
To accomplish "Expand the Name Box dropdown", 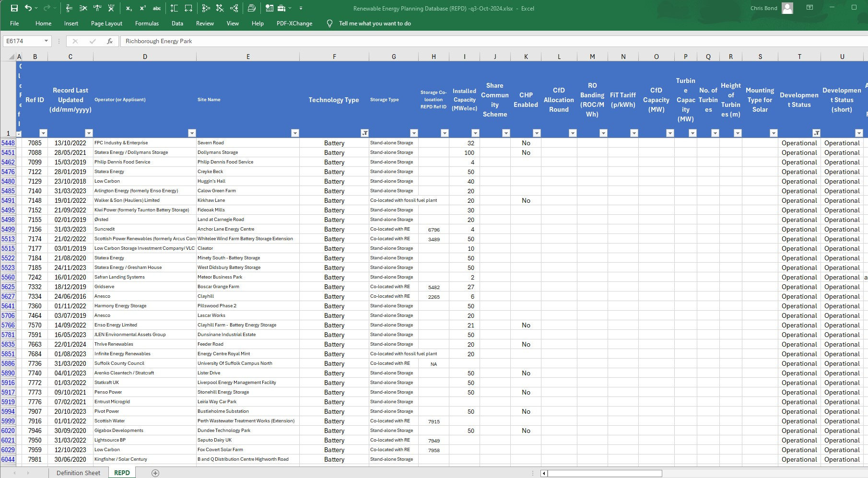I will (x=46, y=41).
